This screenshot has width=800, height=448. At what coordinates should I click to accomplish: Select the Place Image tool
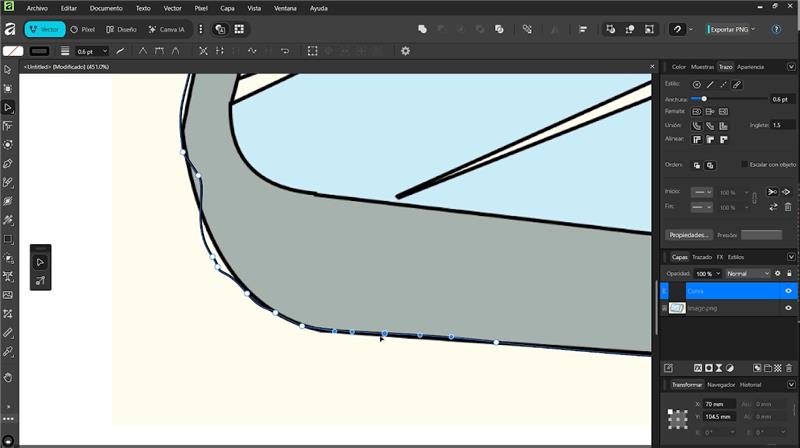[8, 295]
